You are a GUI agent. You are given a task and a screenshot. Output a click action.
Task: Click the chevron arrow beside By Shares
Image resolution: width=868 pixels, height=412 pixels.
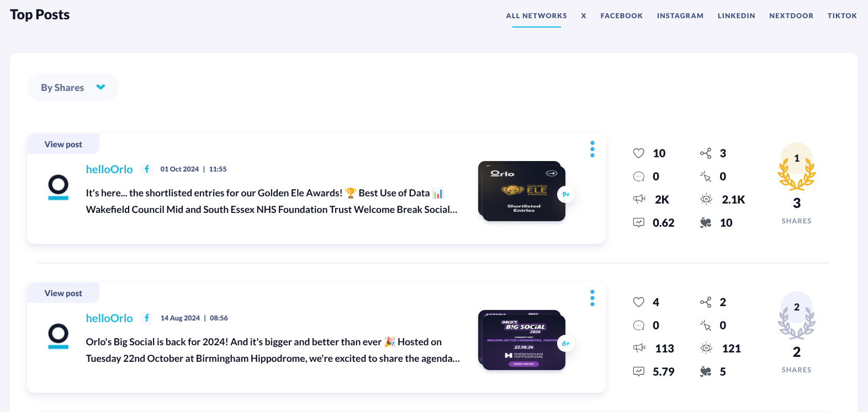click(x=100, y=87)
